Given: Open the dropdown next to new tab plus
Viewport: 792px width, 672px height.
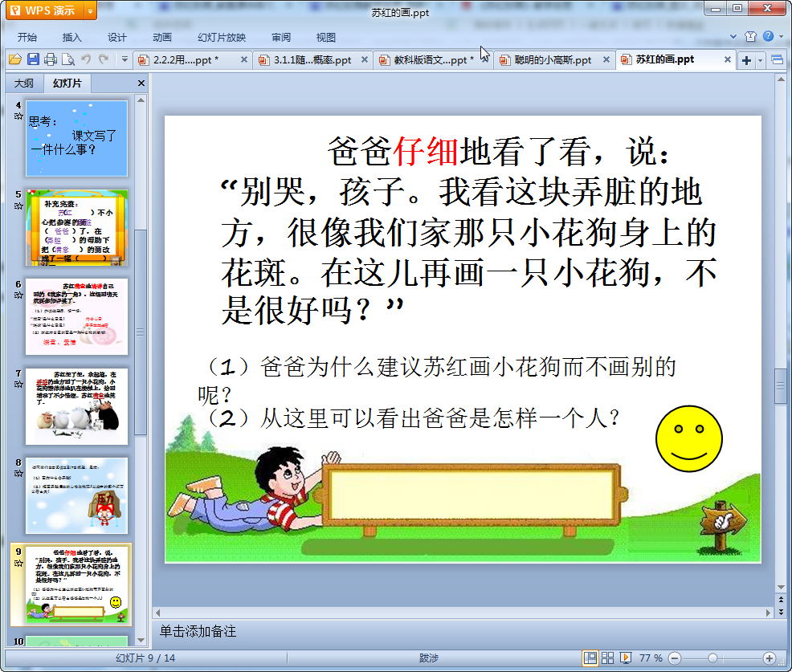Looking at the screenshot, I should [x=760, y=60].
